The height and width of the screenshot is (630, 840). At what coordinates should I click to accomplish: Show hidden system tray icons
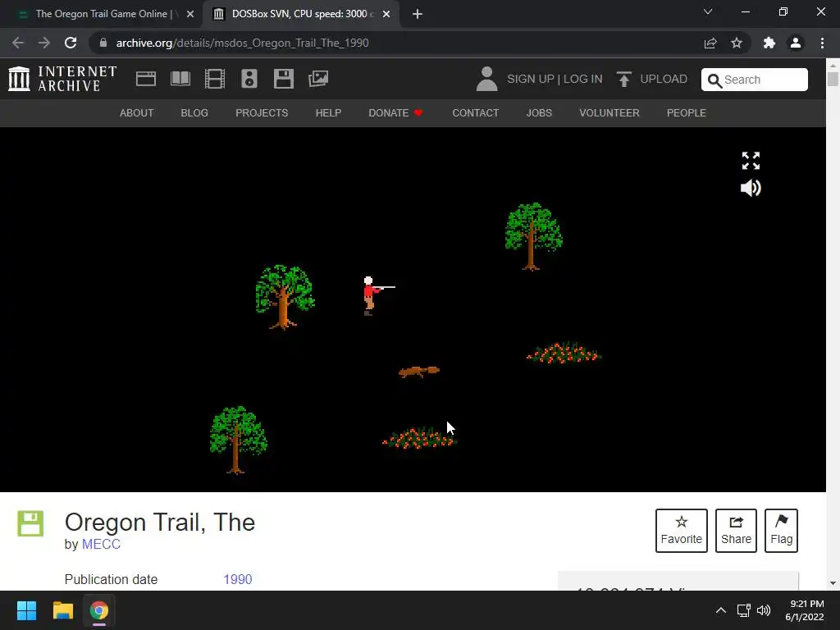pyautogui.click(x=721, y=610)
